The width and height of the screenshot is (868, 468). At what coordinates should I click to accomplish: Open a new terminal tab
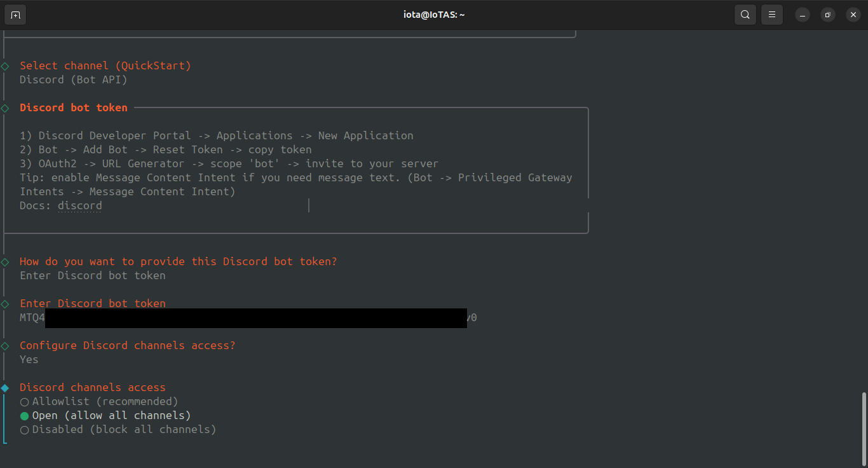[x=14, y=14]
